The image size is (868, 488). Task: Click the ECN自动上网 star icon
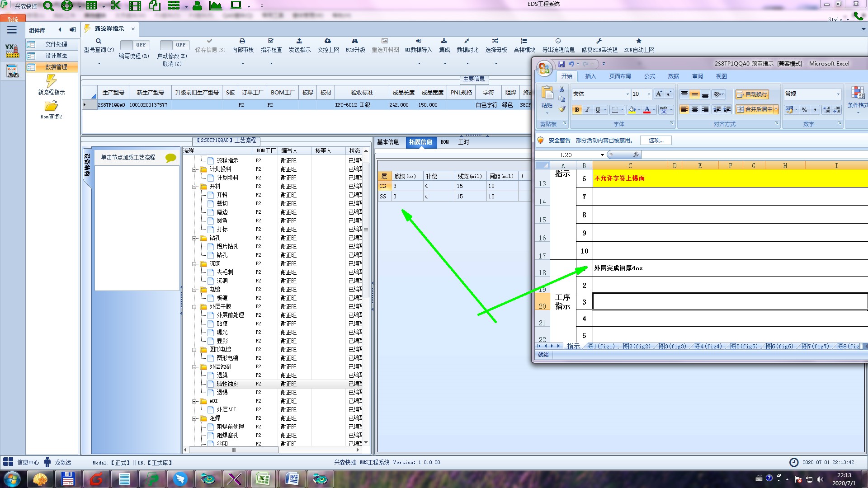[639, 41]
